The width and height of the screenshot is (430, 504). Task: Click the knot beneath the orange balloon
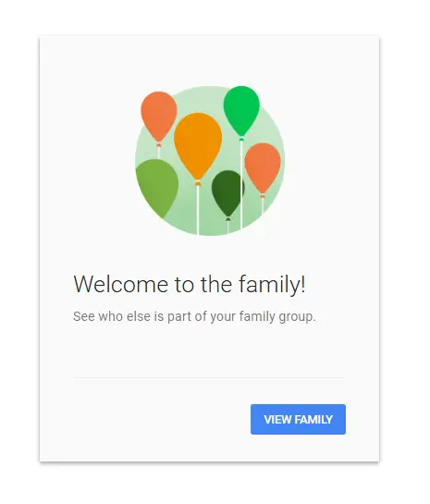pos(198,183)
